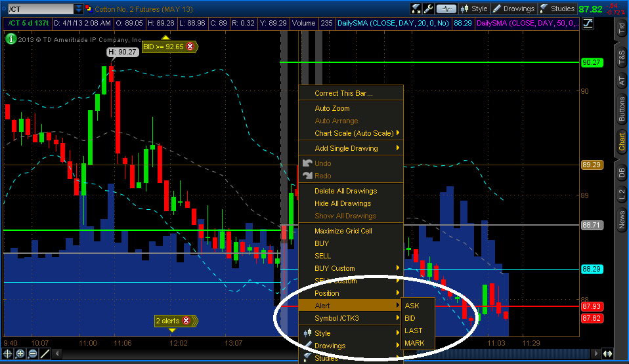Click the zoom out magnifier
This screenshot has width=629, height=364.
33,354
